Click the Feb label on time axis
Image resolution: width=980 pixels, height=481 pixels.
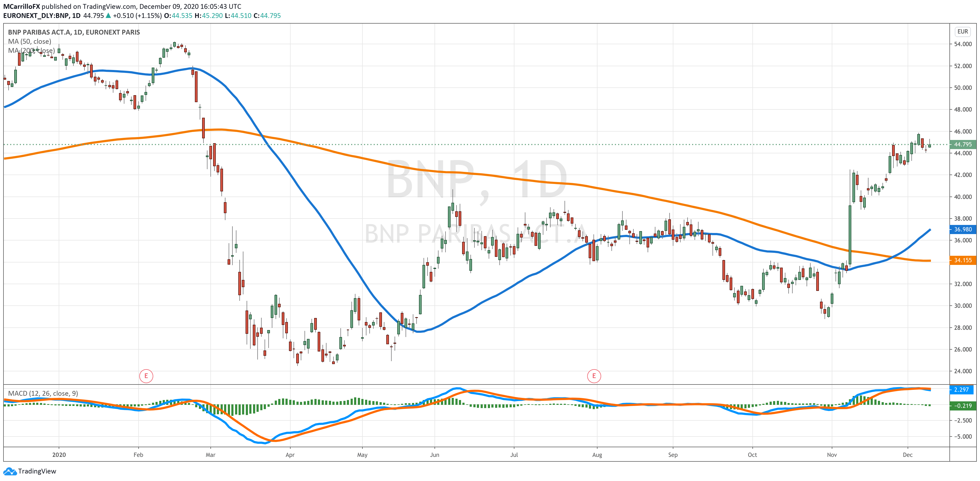(139, 455)
